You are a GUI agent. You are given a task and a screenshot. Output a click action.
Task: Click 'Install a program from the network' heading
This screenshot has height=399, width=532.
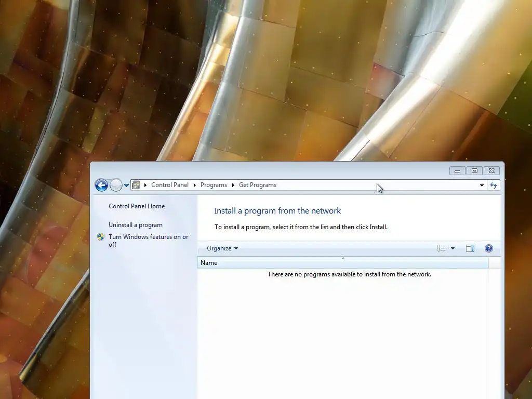click(x=277, y=211)
